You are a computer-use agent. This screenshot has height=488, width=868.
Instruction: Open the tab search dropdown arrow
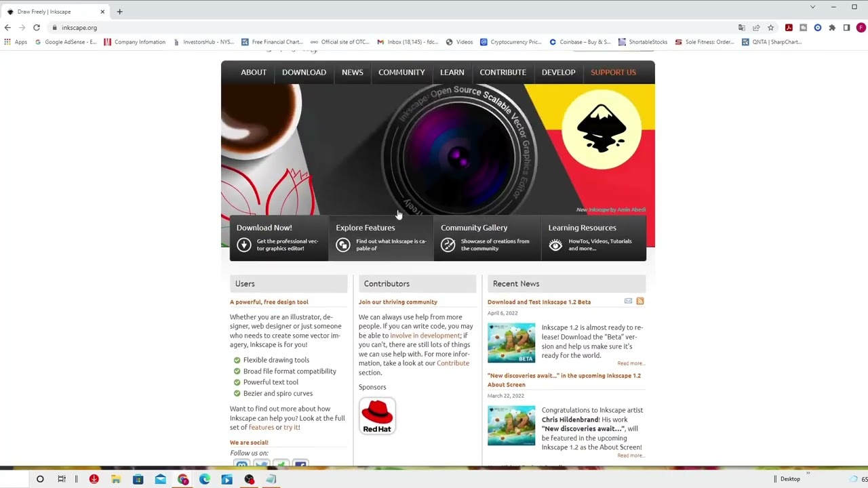(x=812, y=7)
